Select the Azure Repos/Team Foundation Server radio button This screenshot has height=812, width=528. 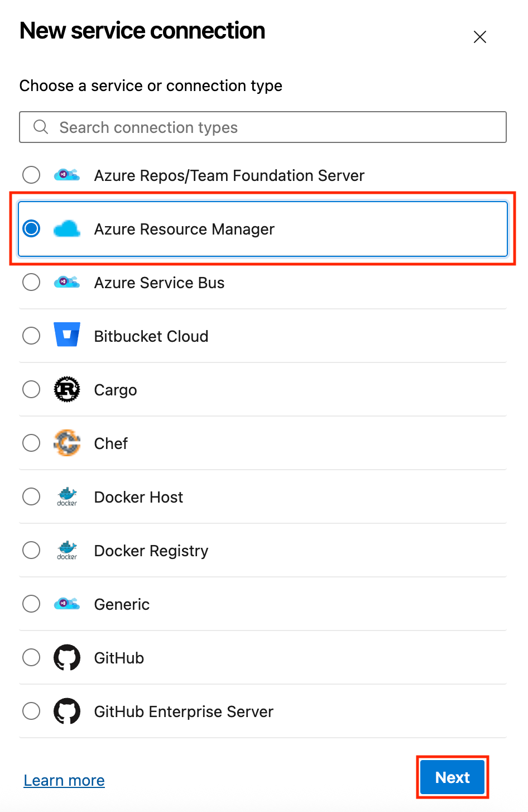point(31,175)
